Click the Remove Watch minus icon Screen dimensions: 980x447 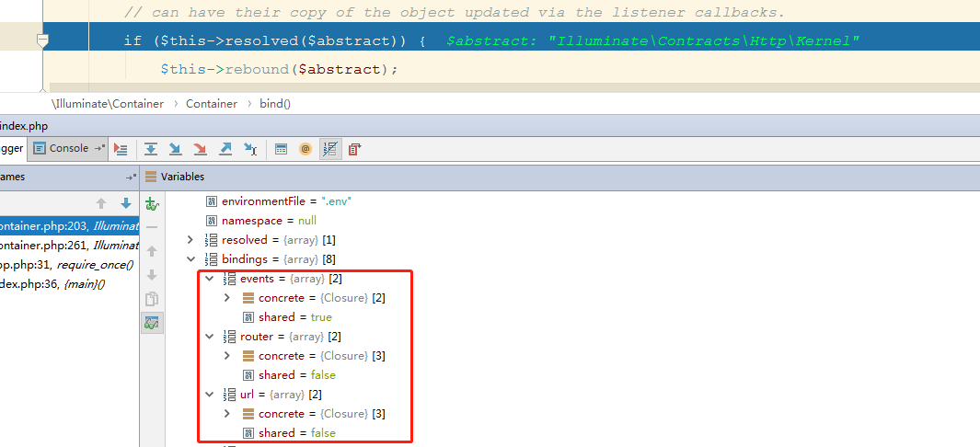pyautogui.click(x=151, y=227)
